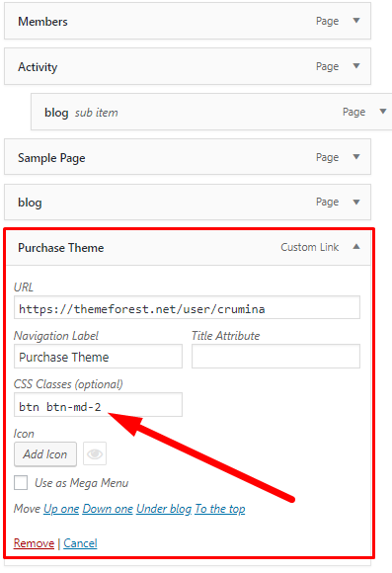Enable the Use as Mega Menu checkbox

(21, 483)
